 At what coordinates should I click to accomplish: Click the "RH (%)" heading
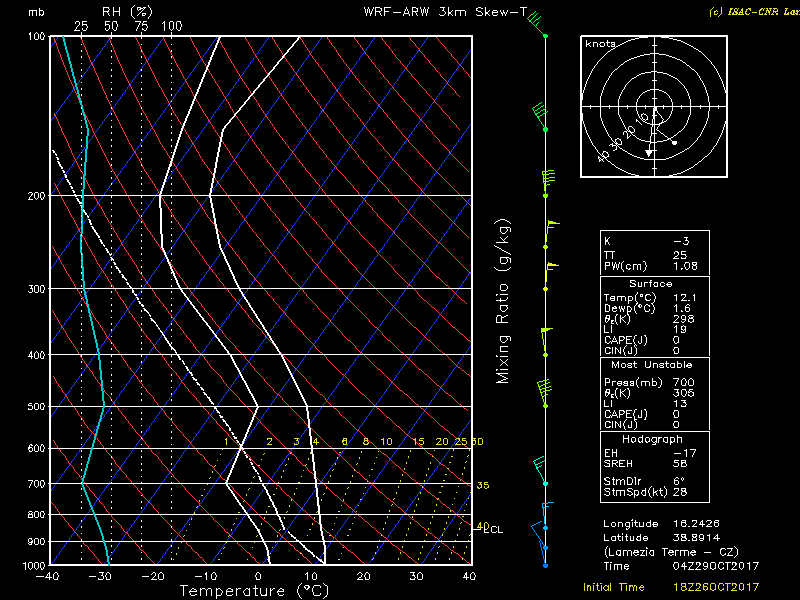(127, 11)
